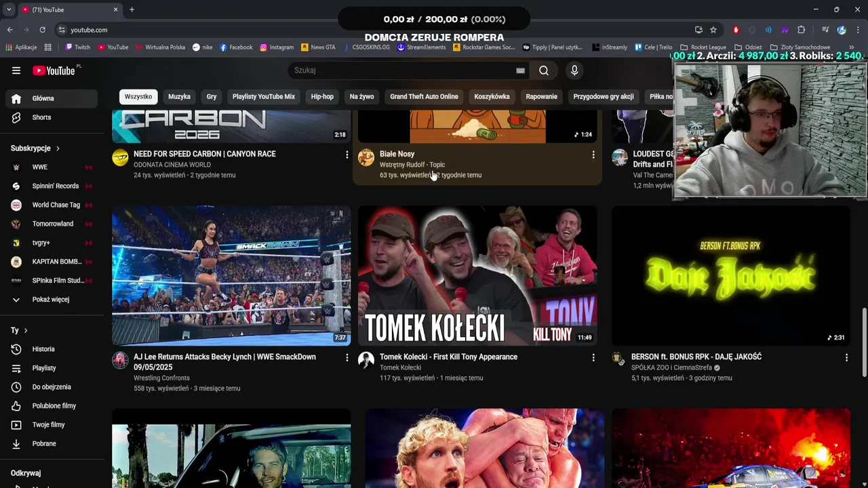Open Tomek Kołecki Kill Tony thumbnail

click(477, 277)
